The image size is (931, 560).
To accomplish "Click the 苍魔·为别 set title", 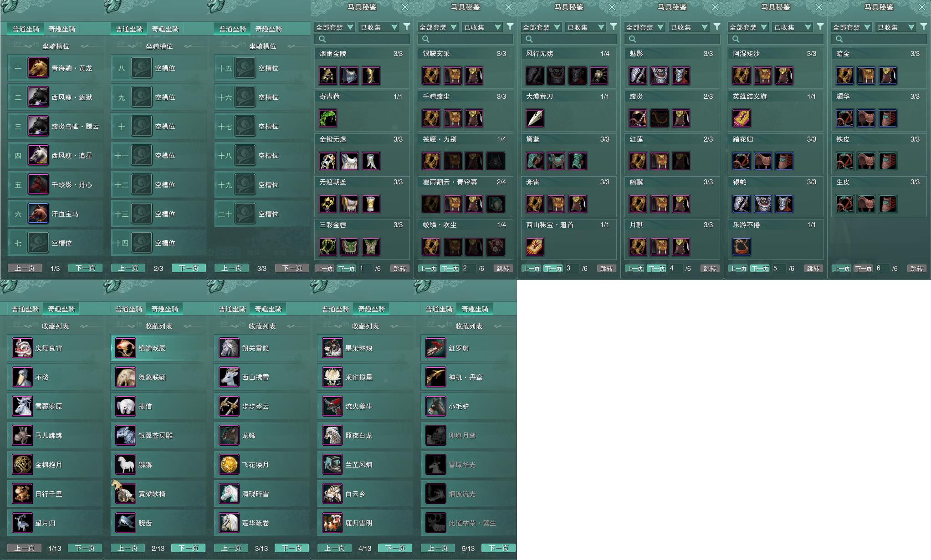I will (x=440, y=139).
